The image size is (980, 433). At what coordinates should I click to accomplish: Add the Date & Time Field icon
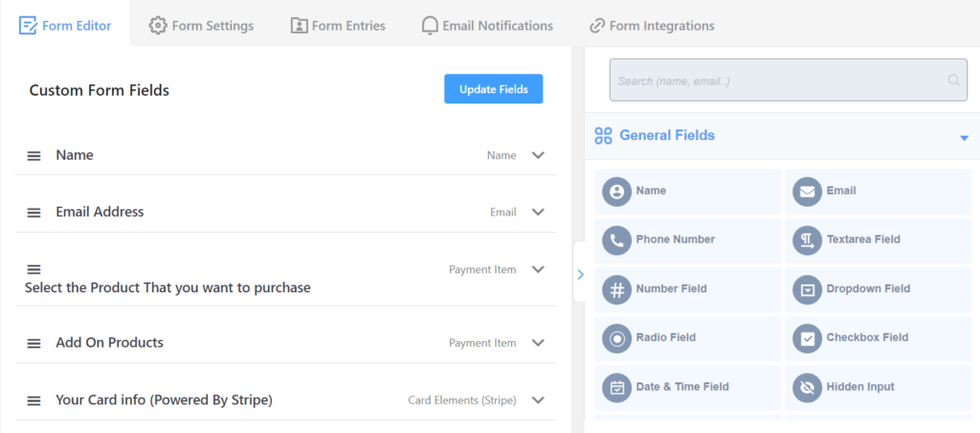click(x=617, y=388)
